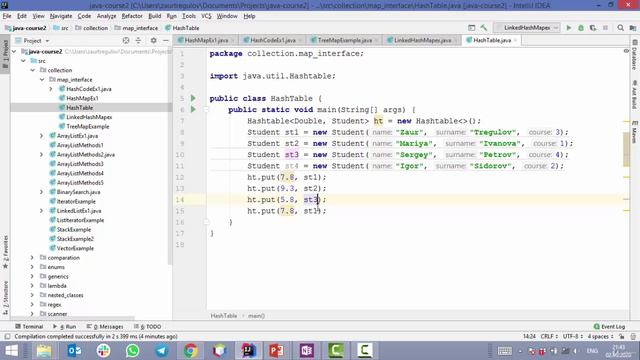Open the Run tool window

point(64,327)
